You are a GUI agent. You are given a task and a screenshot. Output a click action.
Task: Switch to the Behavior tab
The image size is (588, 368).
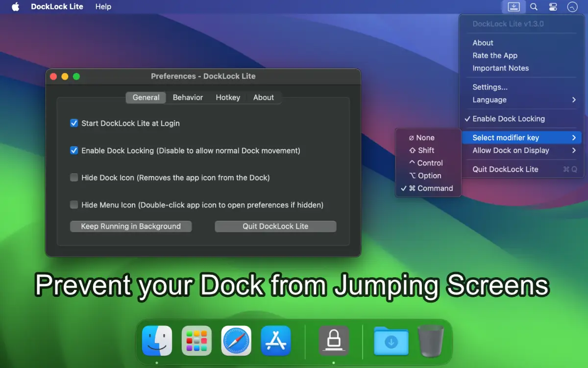pyautogui.click(x=188, y=97)
